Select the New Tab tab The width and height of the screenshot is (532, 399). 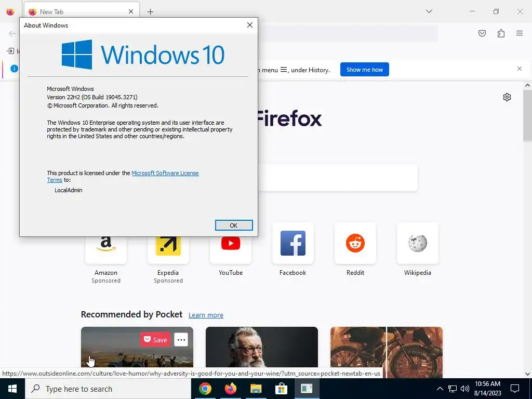tap(82, 12)
